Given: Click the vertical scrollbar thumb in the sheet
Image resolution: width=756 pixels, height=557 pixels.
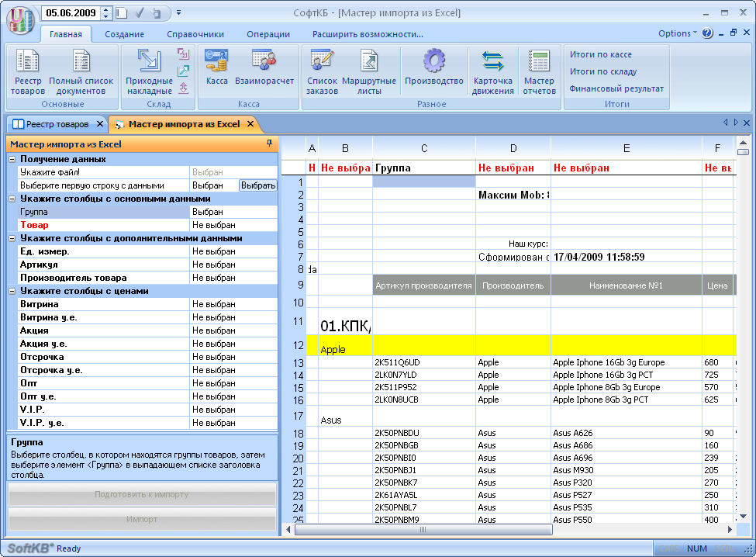Looking at the screenshot, I should [743, 152].
